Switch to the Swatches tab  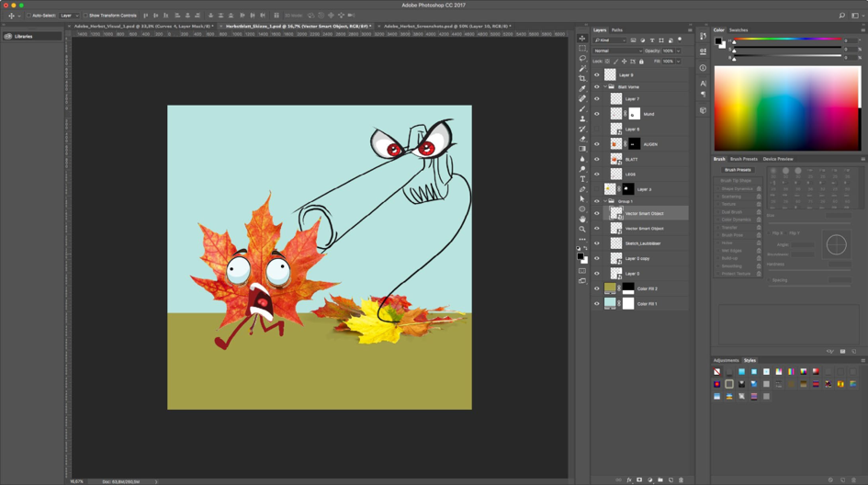coord(738,30)
